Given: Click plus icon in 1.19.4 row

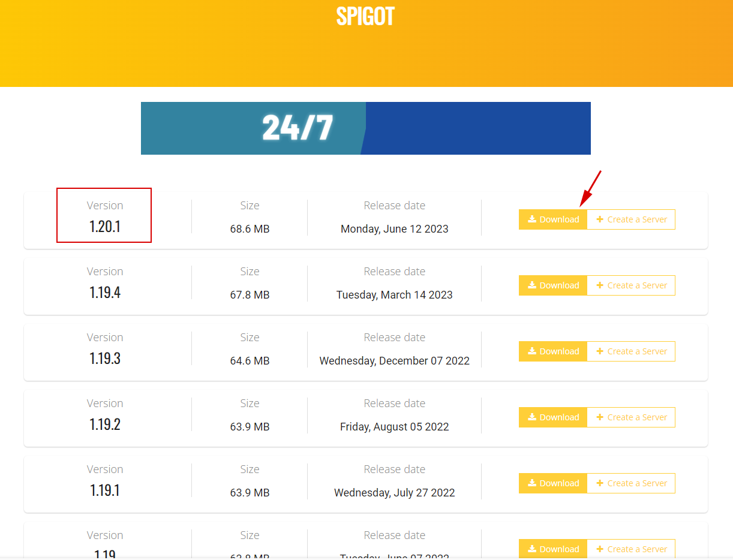Looking at the screenshot, I should coord(600,285).
